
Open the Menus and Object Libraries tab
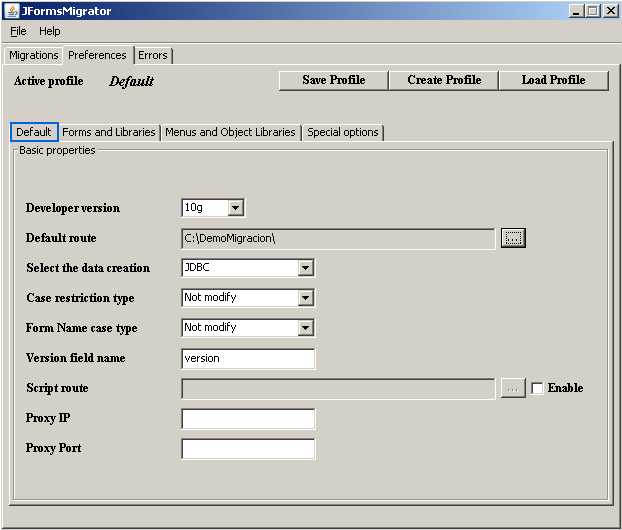coord(230,132)
